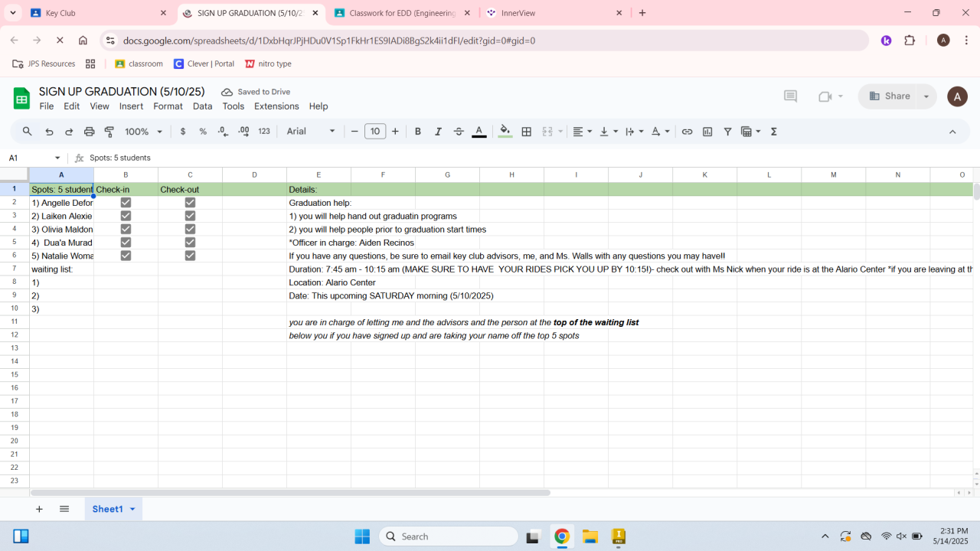980x551 pixels.
Task: Increase decimal places in the toolbar
Action: 243,132
